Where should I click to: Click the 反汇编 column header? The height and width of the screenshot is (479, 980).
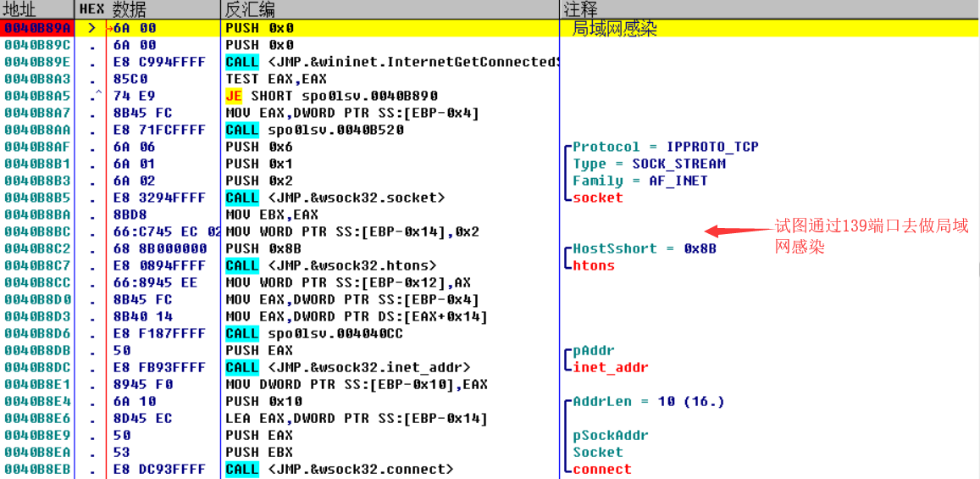250,9
